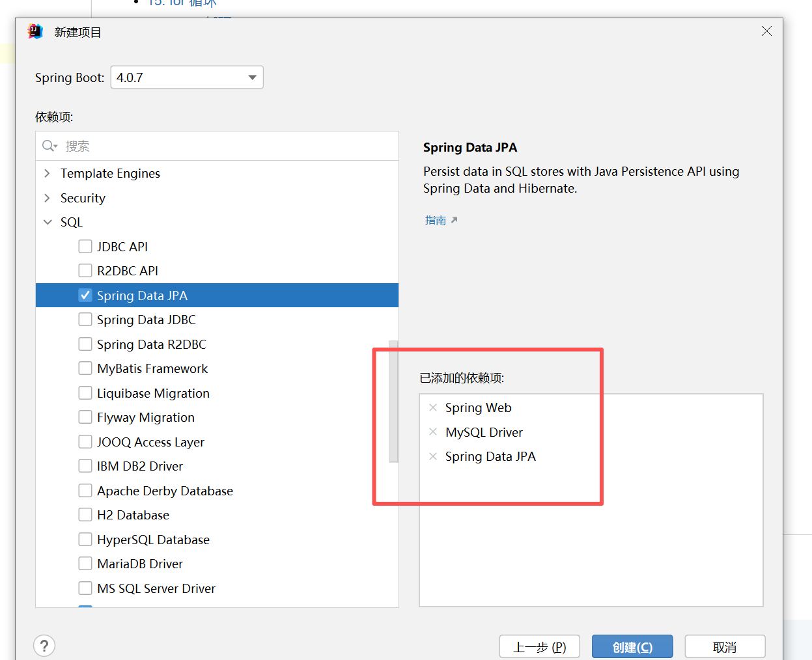Collapse the SQL category

48,222
